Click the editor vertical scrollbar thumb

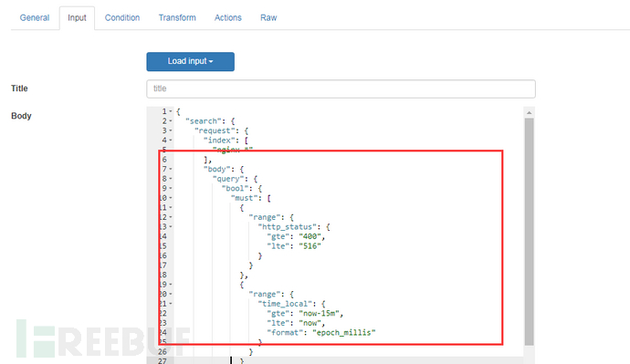click(x=530, y=232)
